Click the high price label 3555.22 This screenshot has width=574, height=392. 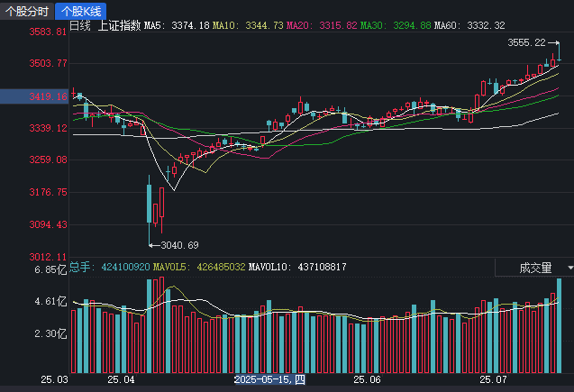click(526, 42)
